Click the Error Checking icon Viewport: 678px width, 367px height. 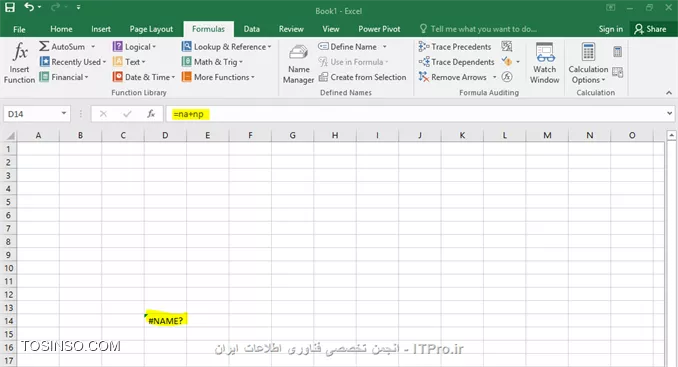[507, 62]
